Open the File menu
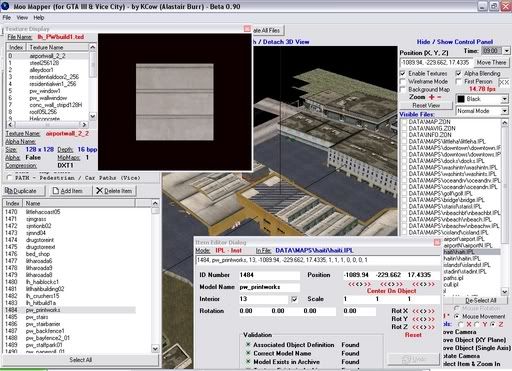512x371 pixels. coord(7,17)
